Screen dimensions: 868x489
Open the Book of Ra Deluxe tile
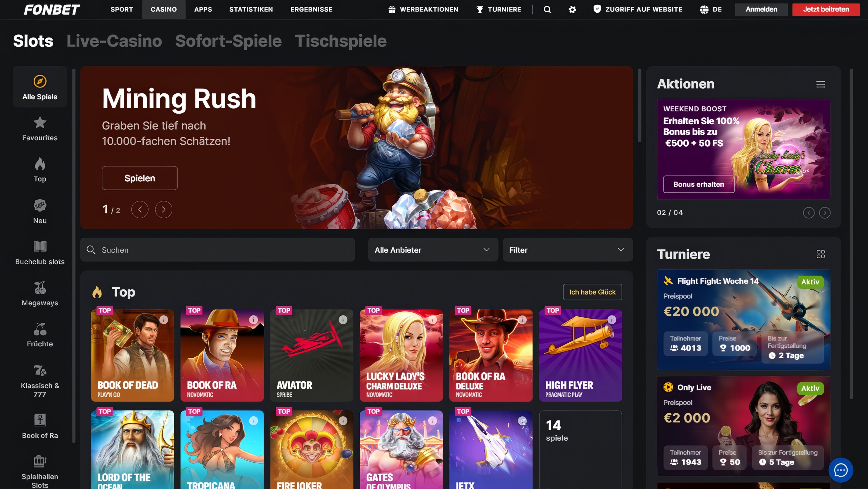click(x=491, y=356)
